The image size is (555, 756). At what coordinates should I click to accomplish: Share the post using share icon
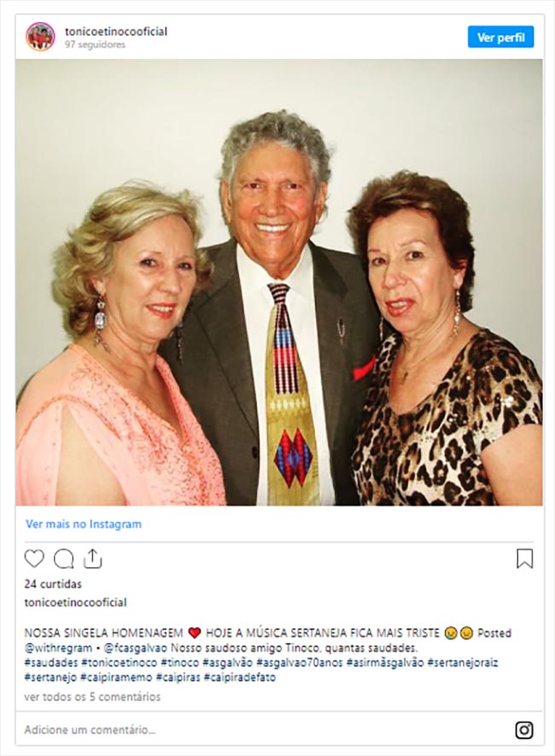[92, 559]
